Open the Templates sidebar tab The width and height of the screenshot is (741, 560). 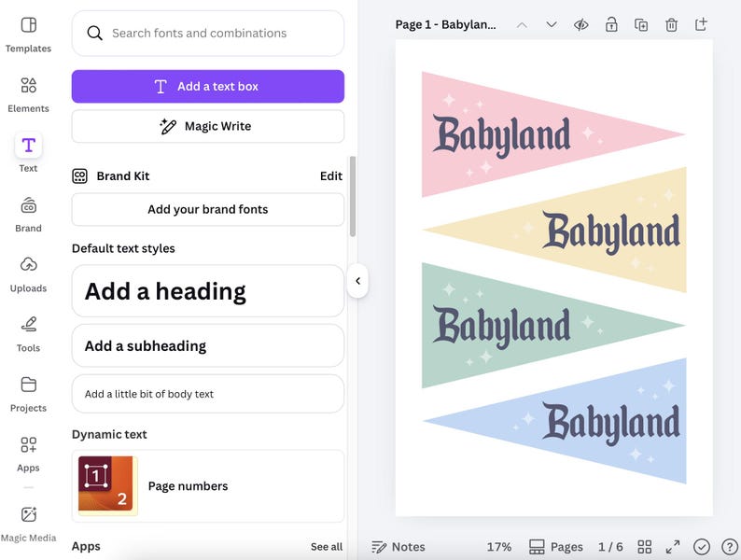pos(28,35)
